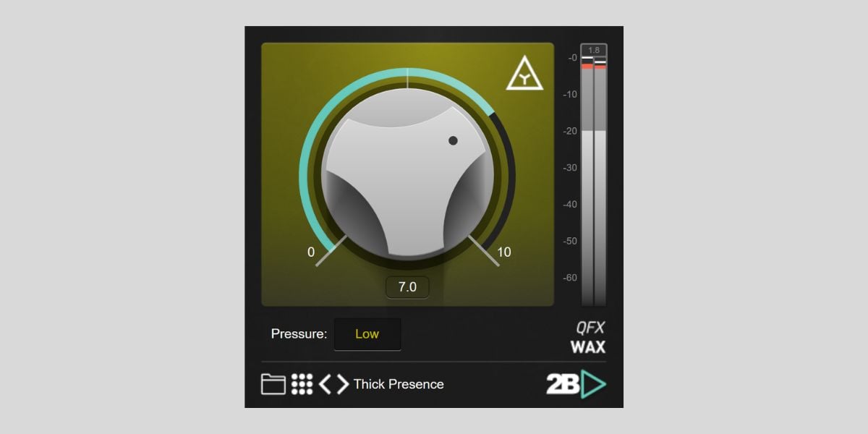Open the Pressure Low dropdown
Viewport: 868px width, 434px height.
tap(367, 334)
